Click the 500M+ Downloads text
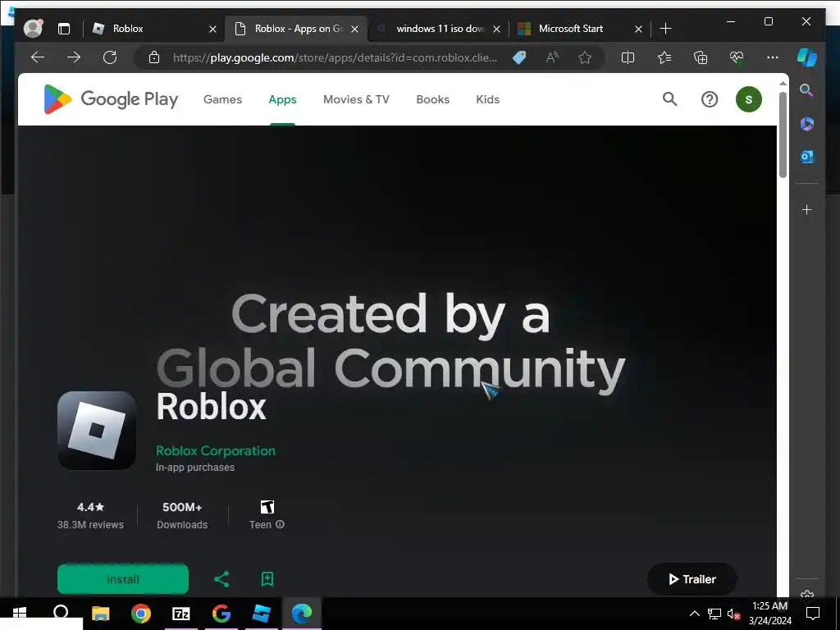Viewport: 840px width, 630px height. [182, 515]
